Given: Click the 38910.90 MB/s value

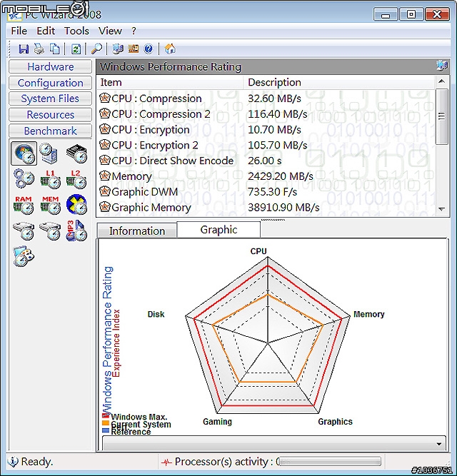Looking at the screenshot, I should (x=283, y=208).
